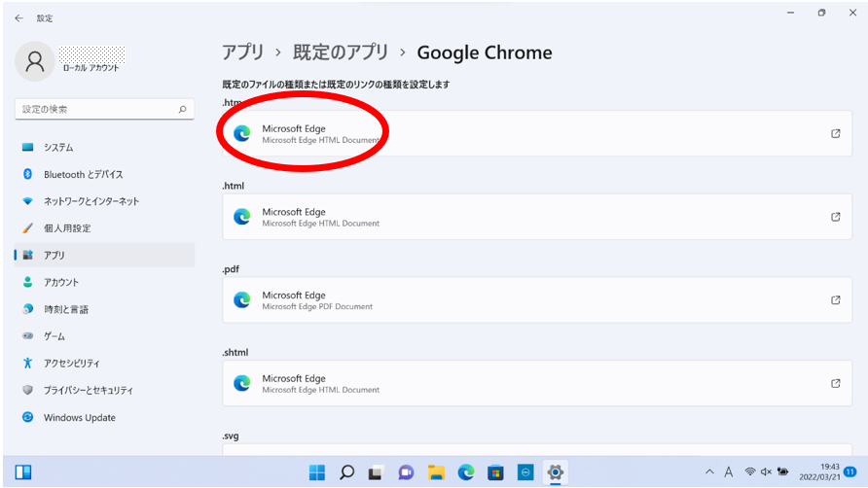The image size is (868, 488).
Task: Open アカウント settings
Action: coord(104,282)
